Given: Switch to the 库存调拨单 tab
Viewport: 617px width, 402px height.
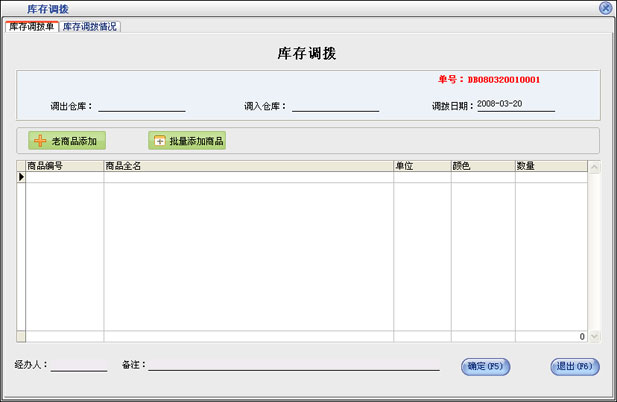Looking at the screenshot, I should pyautogui.click(x=32, y=27).
